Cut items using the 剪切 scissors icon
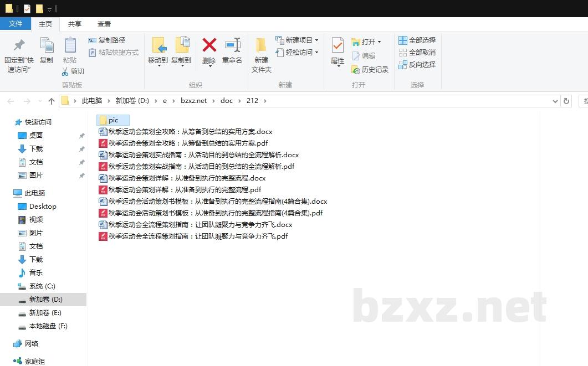Viewport: 588px width, 366px height. click(75, 71)
